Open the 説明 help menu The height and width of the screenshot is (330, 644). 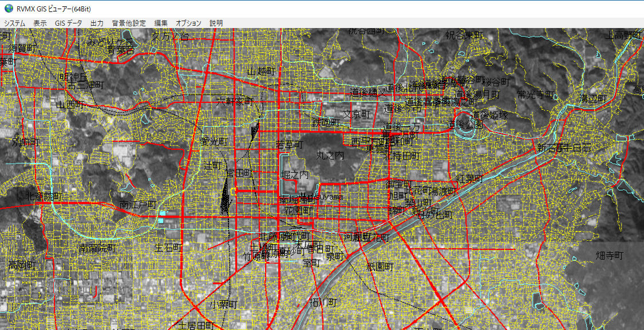point(216,23)
